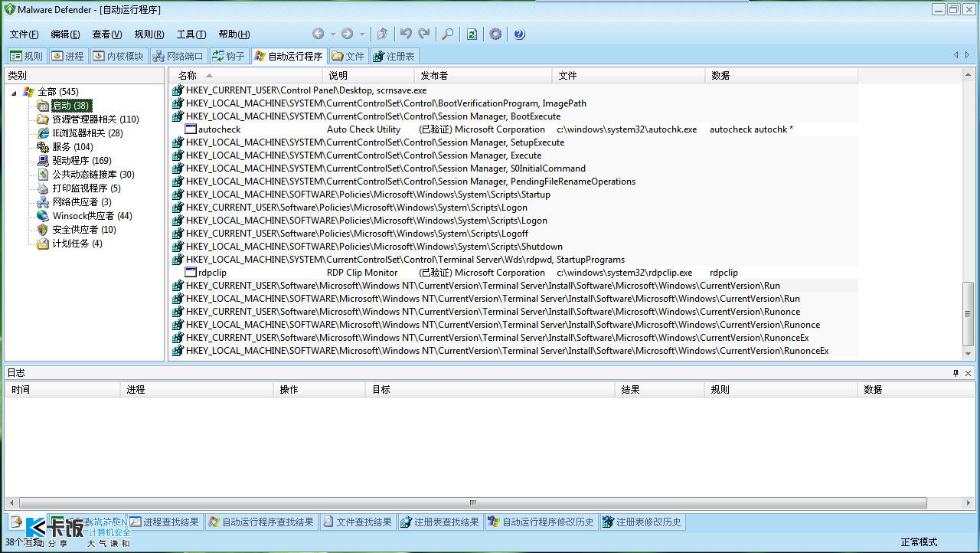The width and height of the screenshot is (980, 553).
Task: Click the 时间 log column header
Action: [64, 389]
